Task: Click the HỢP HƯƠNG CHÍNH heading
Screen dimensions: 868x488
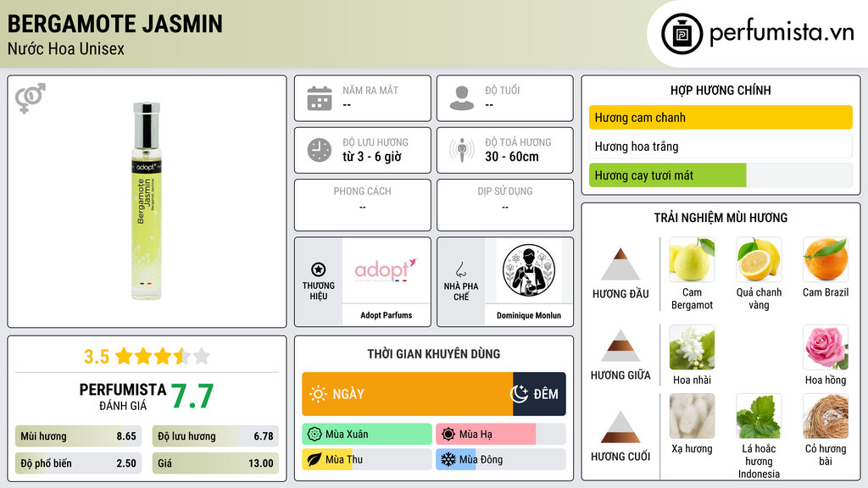Action: (x=721, y=90)
